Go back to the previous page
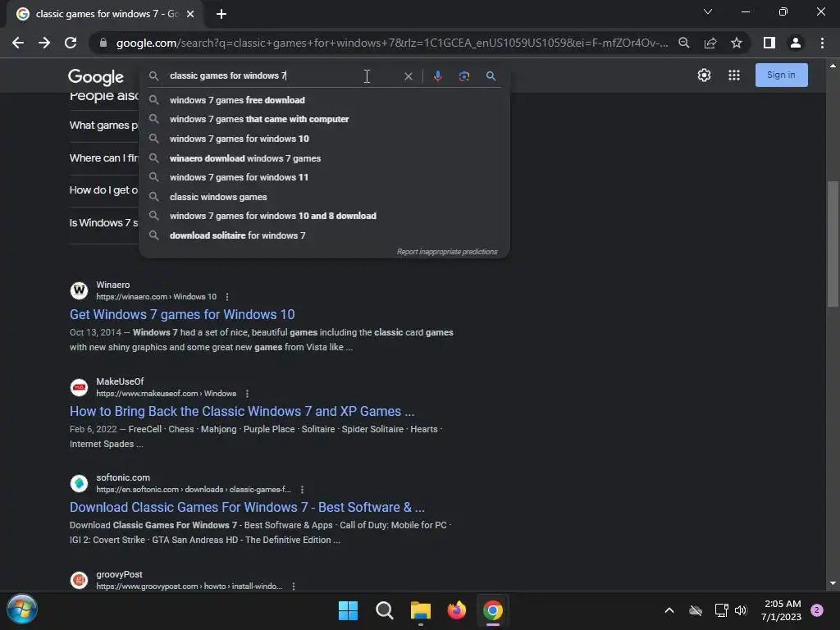 [x=18, y=43]
